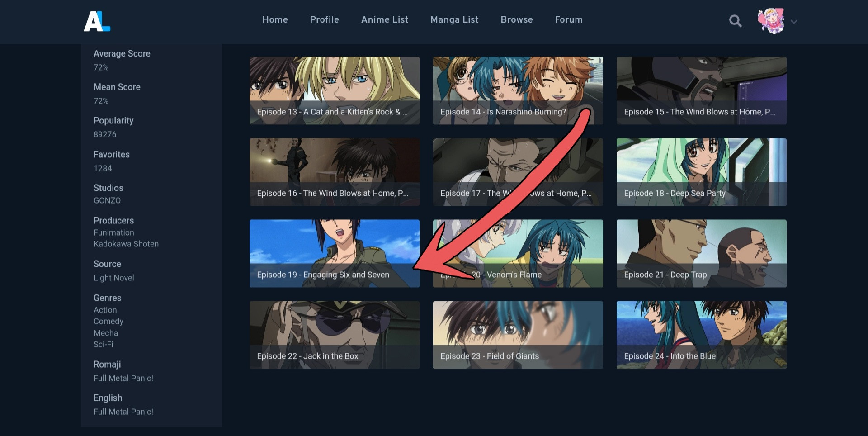The height and width of the screenshot is (436, 868).
Task: Click the Popularity value 89276
Action: pyautogui.click(x=105, y=134)
